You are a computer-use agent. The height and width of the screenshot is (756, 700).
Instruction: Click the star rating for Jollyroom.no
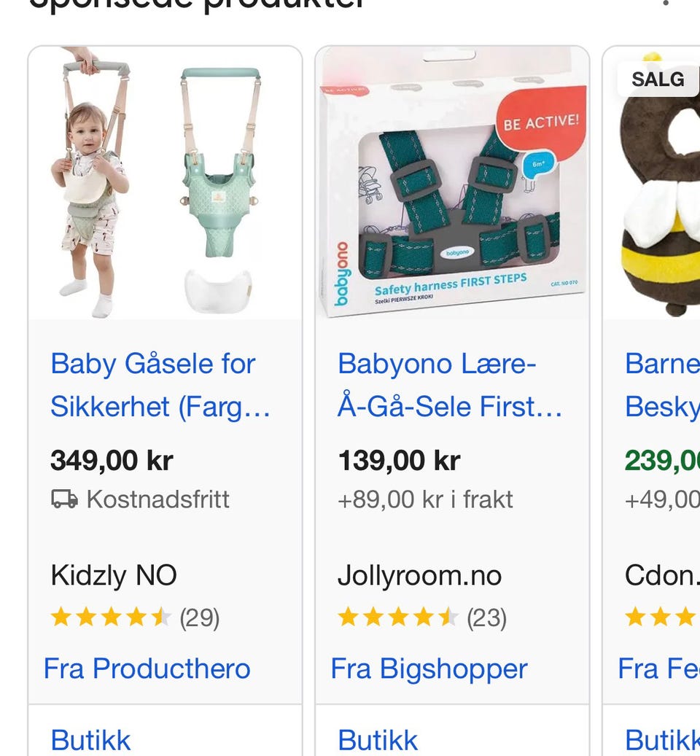tap(397, 618)
